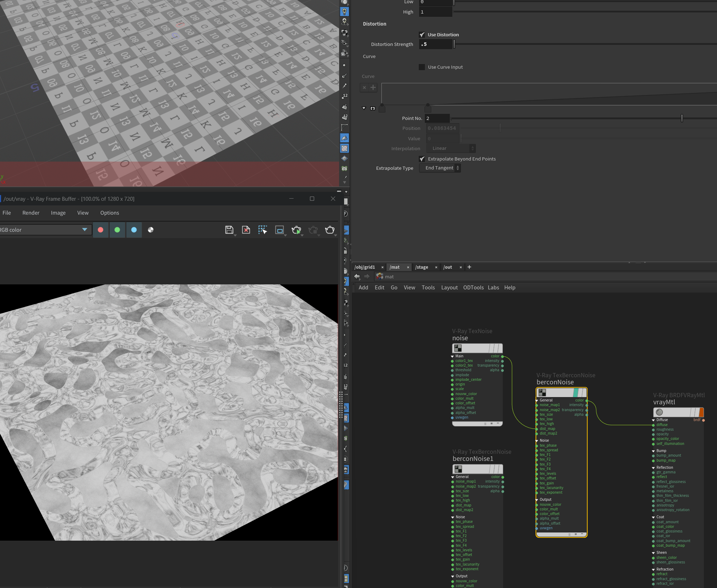Switch to the /stage tab
Image resolution: width=717 pixels, height=588 pixels.
pyautogui.click(x=422, y=267)
